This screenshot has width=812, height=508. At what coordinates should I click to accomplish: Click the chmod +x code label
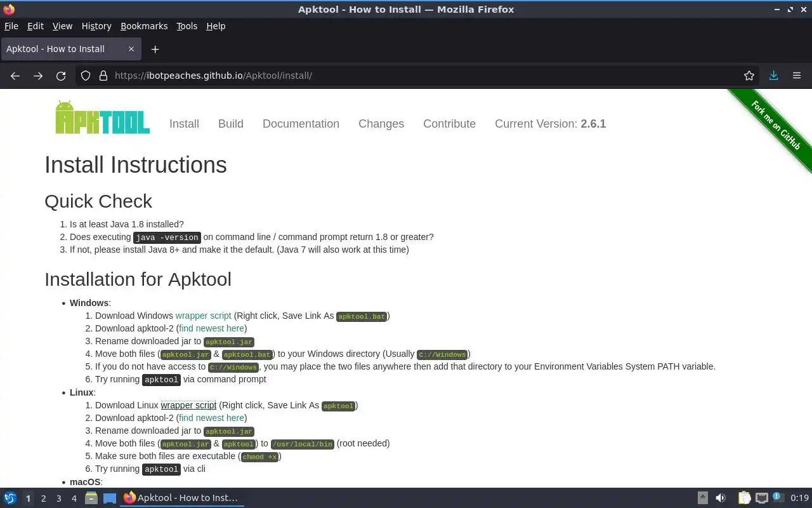coord(260,457)
